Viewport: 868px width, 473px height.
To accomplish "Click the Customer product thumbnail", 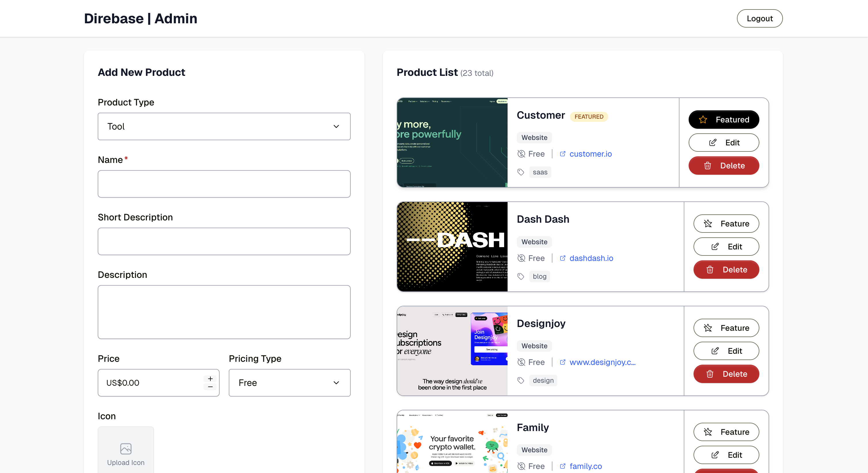I will (x=452, y=143).
